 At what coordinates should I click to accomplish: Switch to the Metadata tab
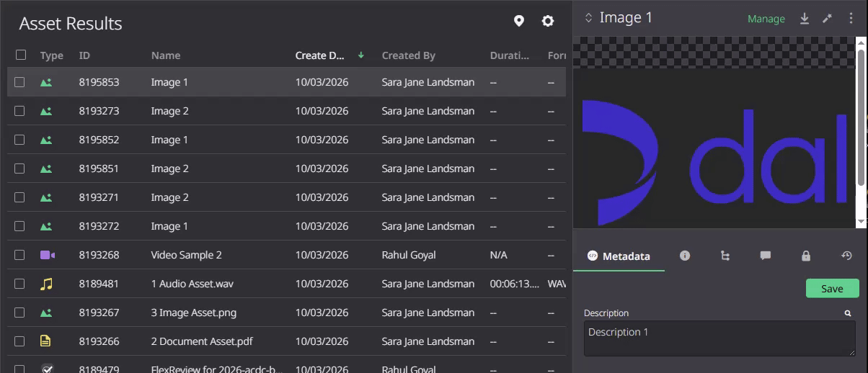(x=619, y=256)
